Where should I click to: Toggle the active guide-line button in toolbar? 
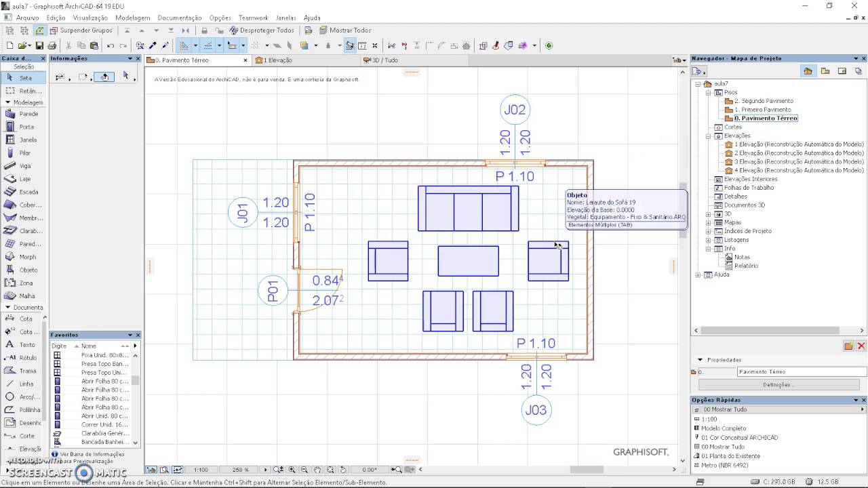[184, 46]
